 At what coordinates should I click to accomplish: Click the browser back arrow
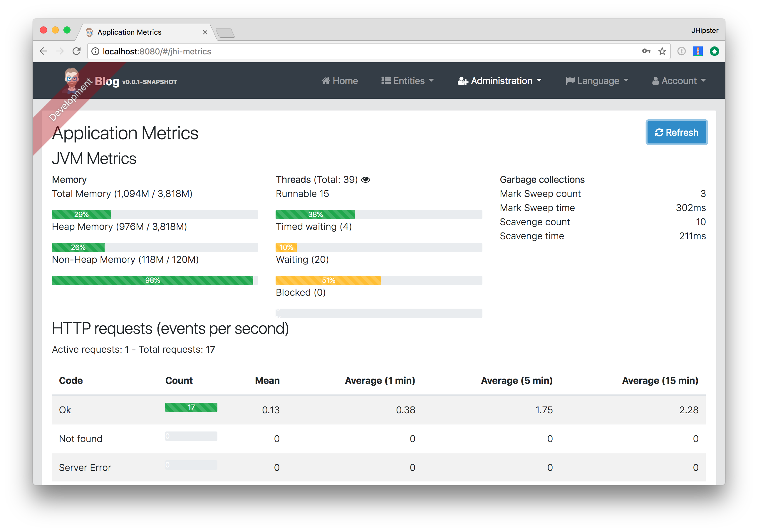tap(43, 51)
